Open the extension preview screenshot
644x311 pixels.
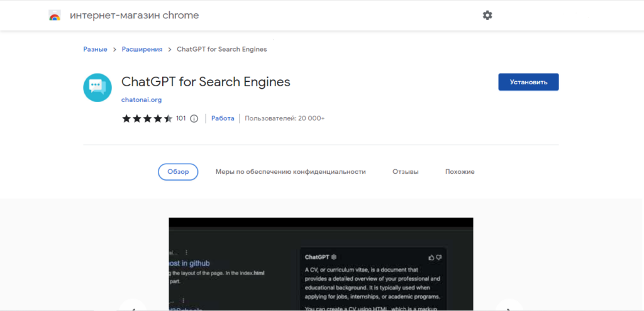pos(321,264)
